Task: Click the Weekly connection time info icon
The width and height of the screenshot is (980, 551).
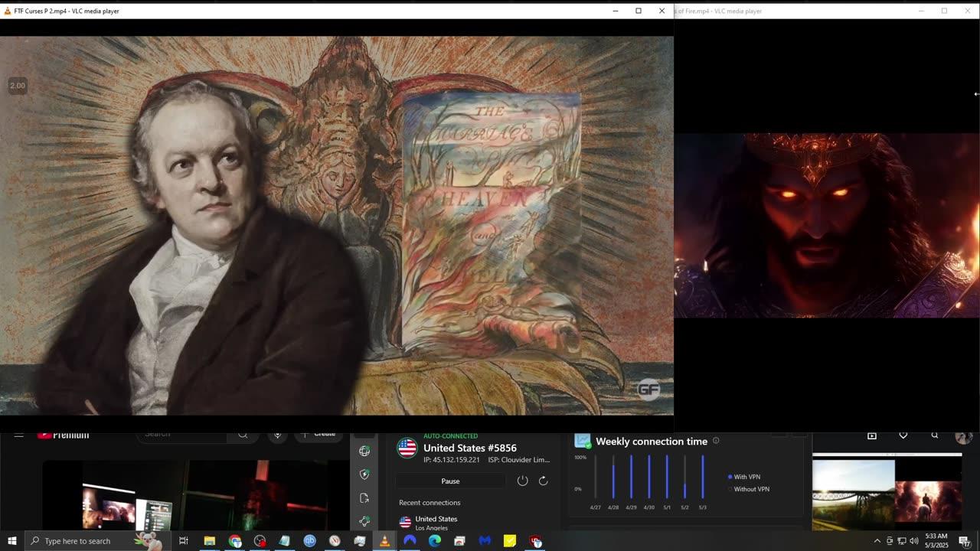Action: pyautogui.click(x=716, y=441)
